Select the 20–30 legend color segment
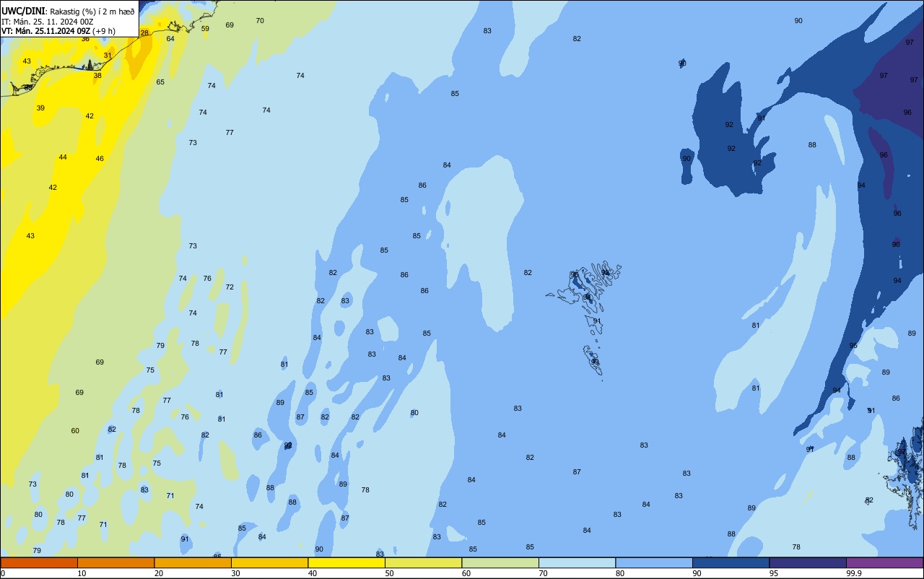 [x=193, y=562]
